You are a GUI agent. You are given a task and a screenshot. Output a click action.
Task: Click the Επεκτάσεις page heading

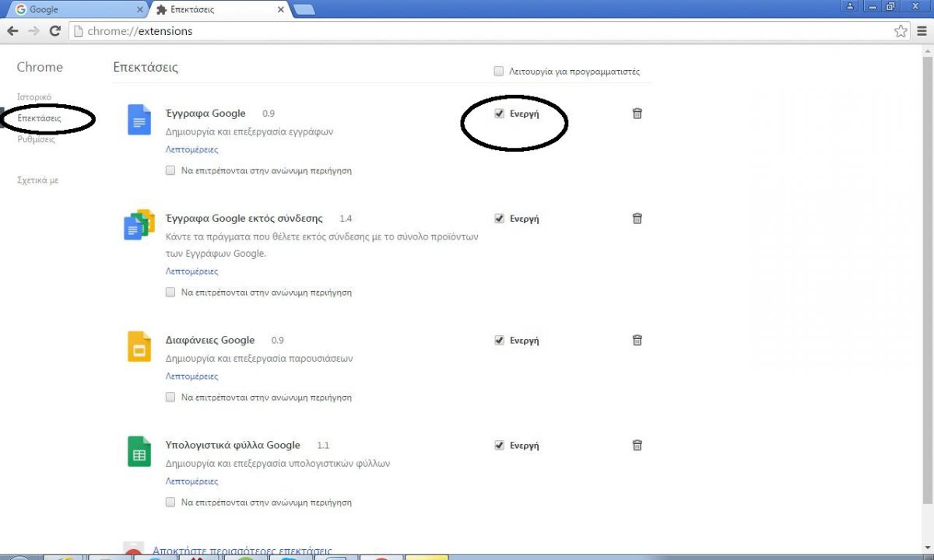(146, 67)
